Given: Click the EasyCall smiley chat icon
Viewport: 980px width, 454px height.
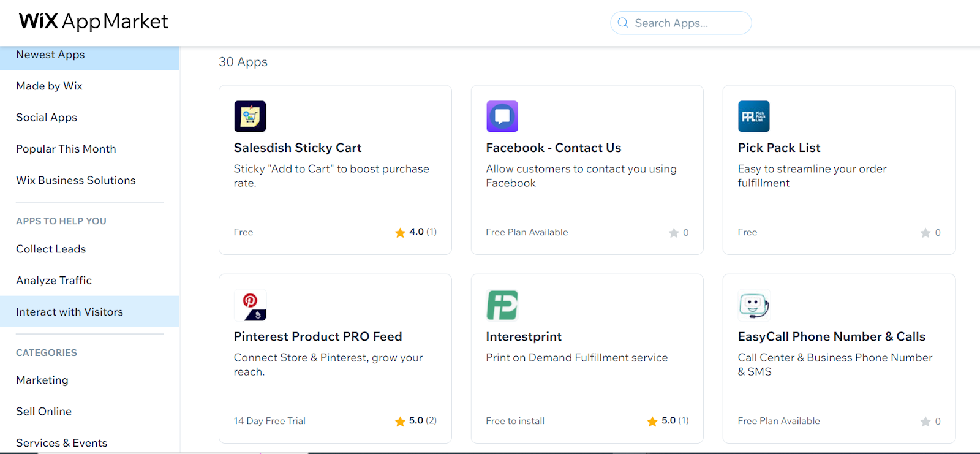Looking at the screenshot, I should coord(753,305).
